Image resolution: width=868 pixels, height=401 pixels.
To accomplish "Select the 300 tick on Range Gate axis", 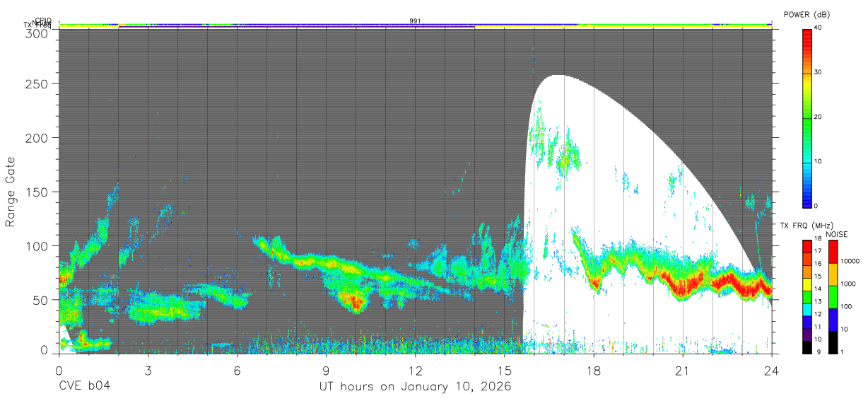I will [x=37, y=33].
